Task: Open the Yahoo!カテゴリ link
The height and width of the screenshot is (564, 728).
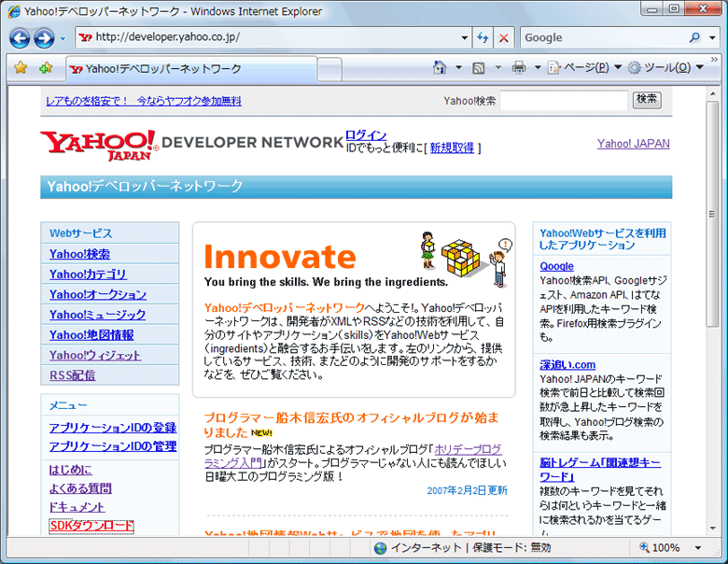Action: click(88, 275)
